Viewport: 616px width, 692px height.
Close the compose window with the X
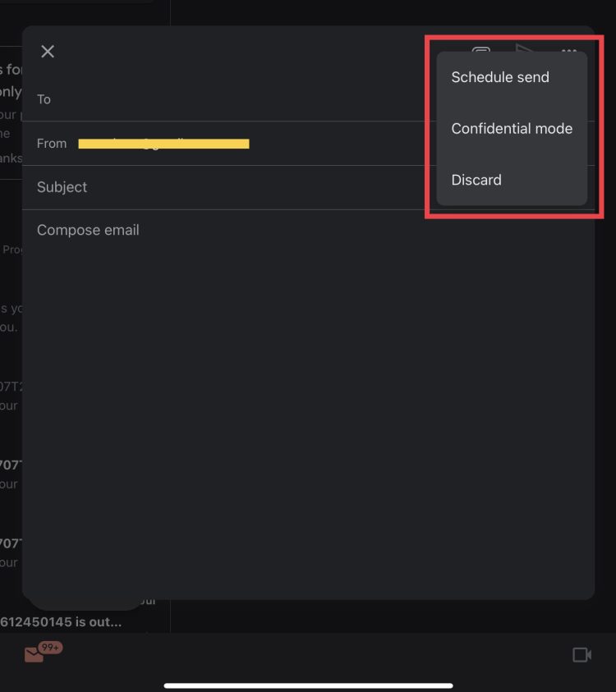coord(48,52)
